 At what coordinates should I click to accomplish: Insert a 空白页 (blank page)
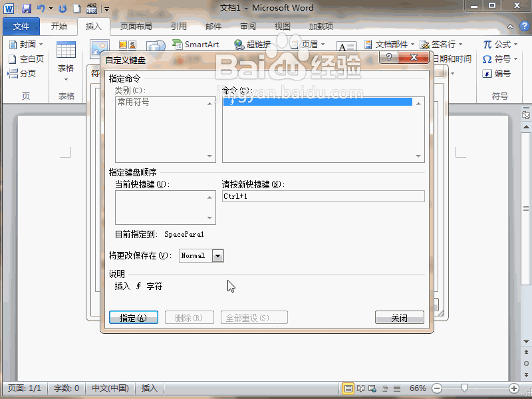[27, 59]
